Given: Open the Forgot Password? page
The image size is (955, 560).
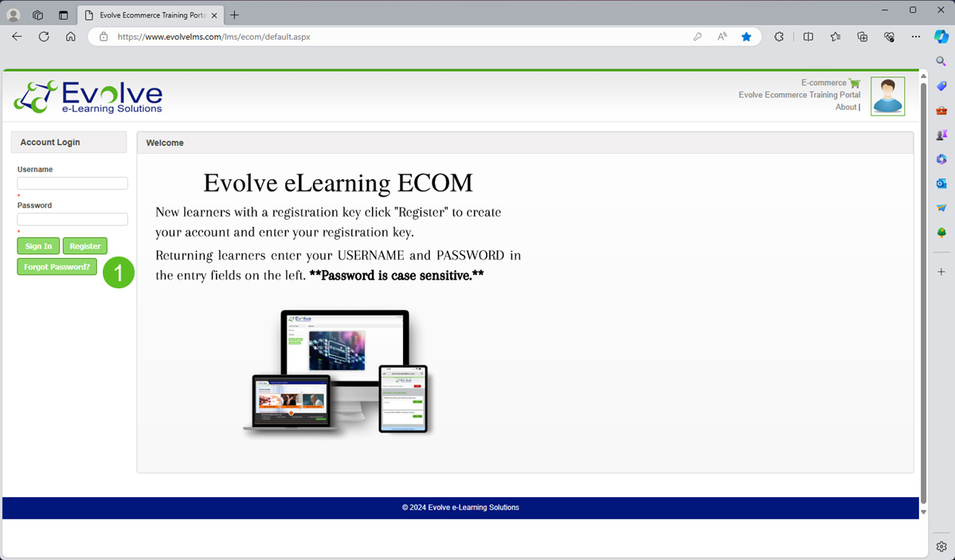Looking at the screenshot, I should click(x=57, y=266).
